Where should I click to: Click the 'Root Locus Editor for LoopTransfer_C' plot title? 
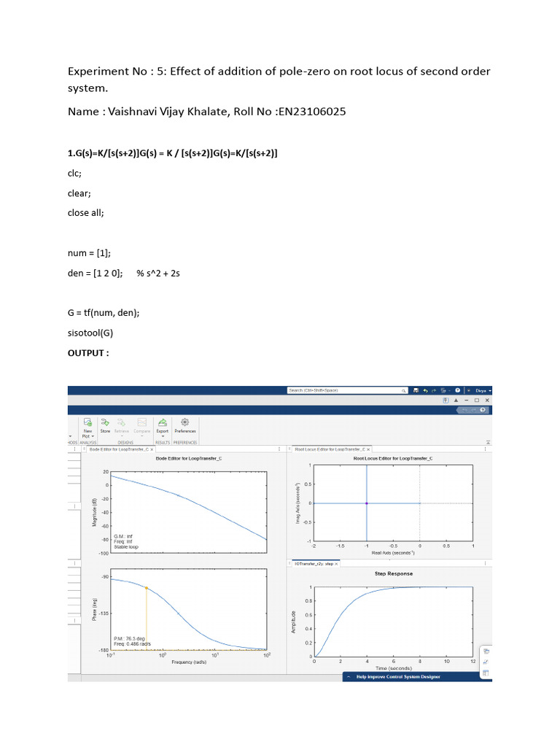coord(393,458)
